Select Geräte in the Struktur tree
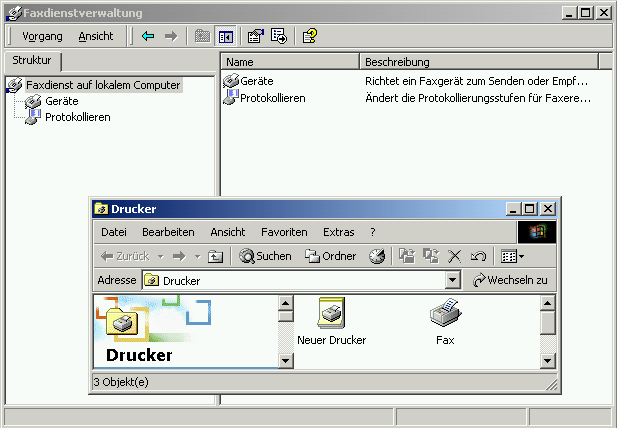This screenshot has width=617, height=428. tap(62, 101)
